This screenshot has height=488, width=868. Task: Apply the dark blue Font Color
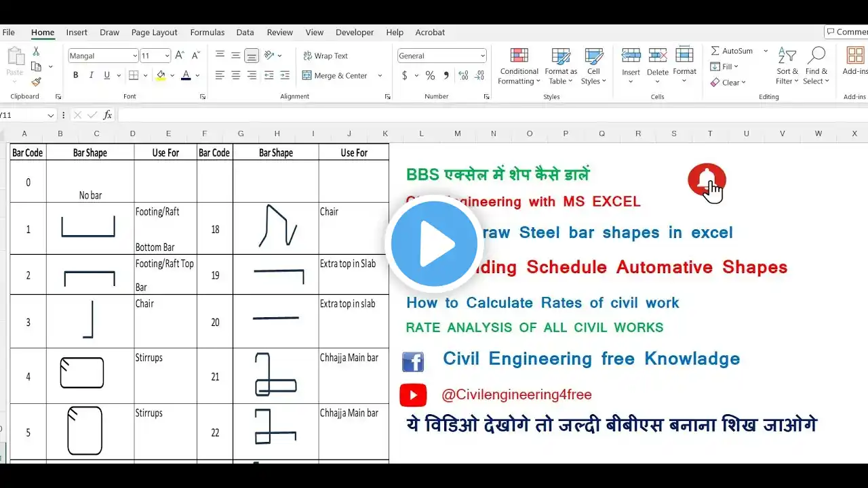(x=186, y=75)
